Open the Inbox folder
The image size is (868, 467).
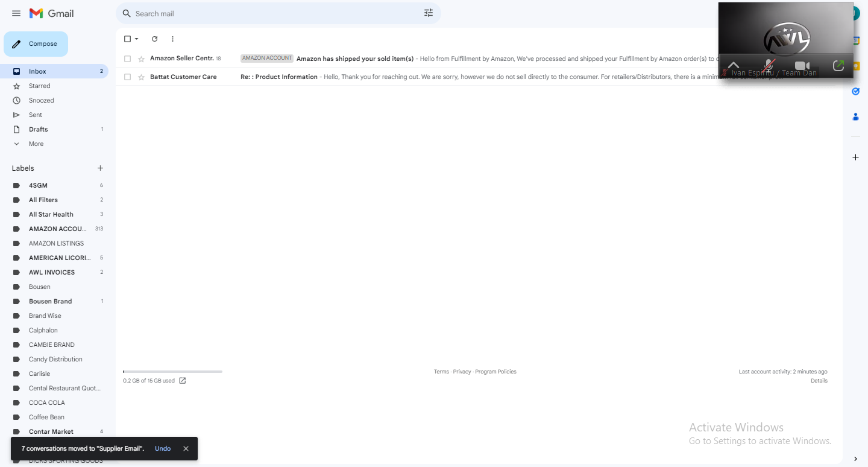pos(54,71)
